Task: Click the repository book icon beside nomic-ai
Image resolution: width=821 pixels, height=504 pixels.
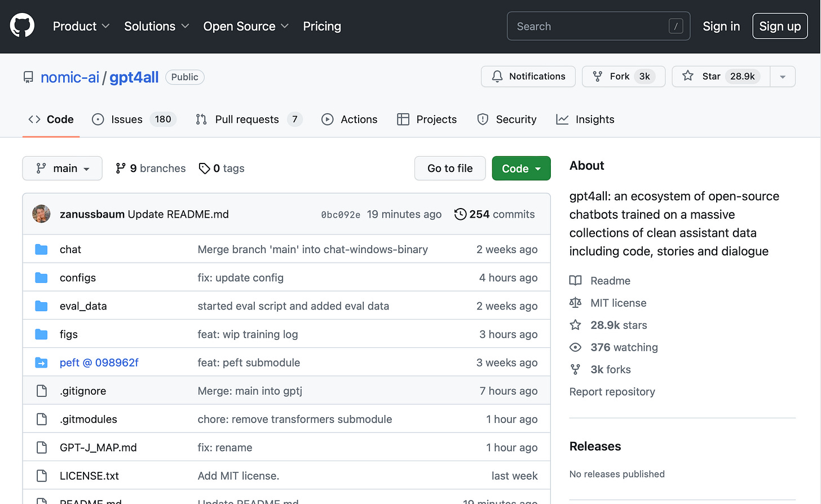Action: [x=28, y=77]
